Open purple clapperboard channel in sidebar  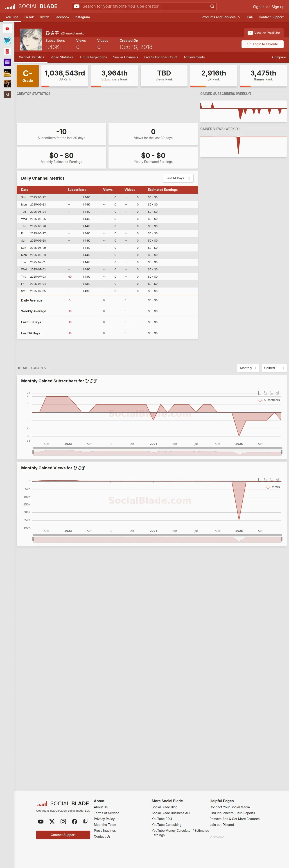pyautogui.click(x=7, y=62)
